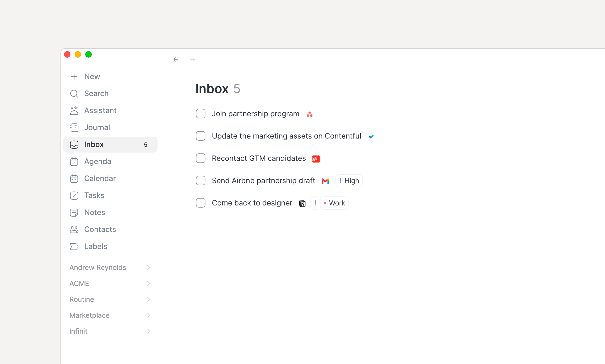
Task: Click the yellow minimize window button
Action: pyautogui.click(x=78, y=54)
